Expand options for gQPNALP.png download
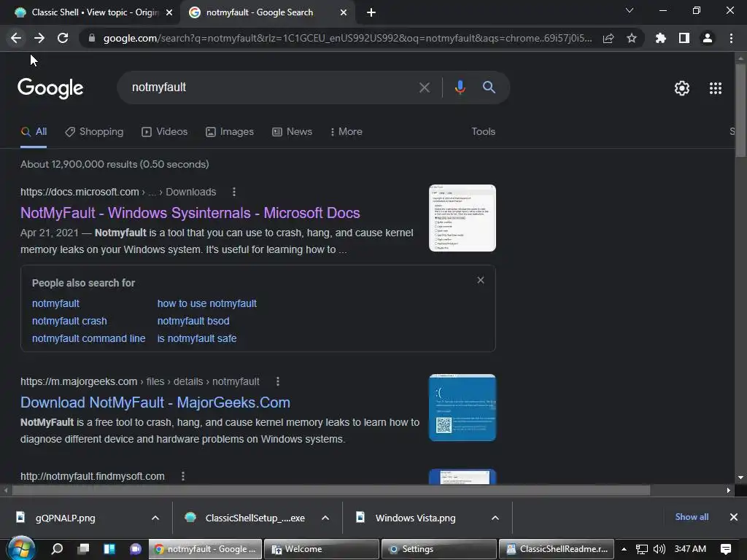This screenshot has width=747, height=560. coord(155,518)
